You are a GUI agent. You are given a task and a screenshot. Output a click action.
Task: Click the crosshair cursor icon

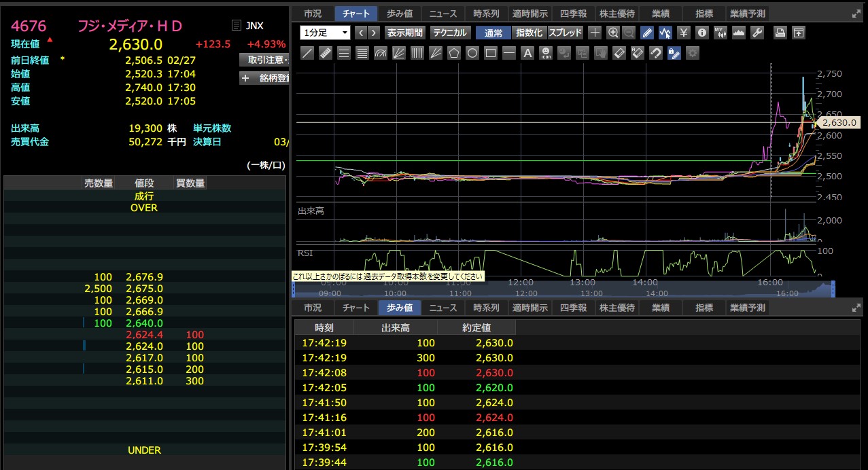[x=595, y=33]
